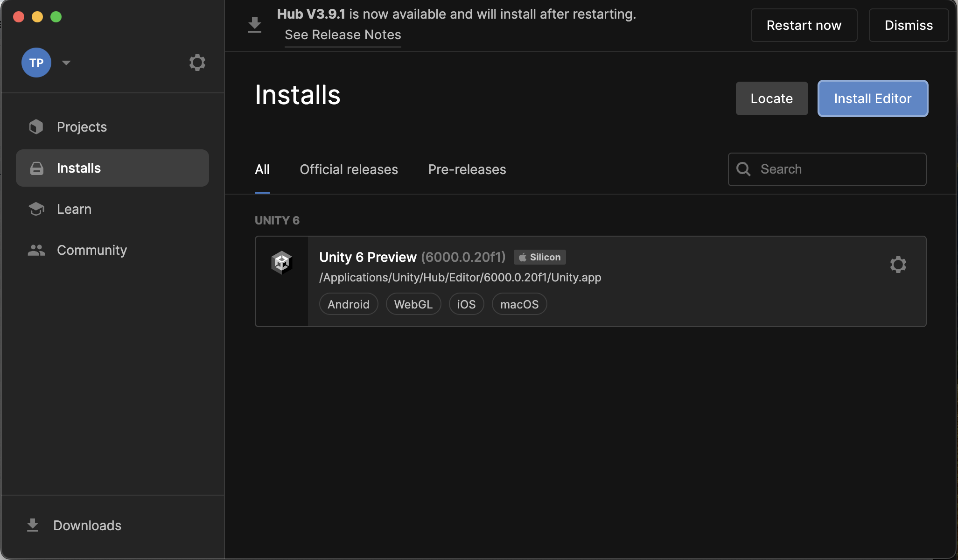Click the search magnifier icon
The width and height of the screenshot is (958, 560).
tap(743, 169)
